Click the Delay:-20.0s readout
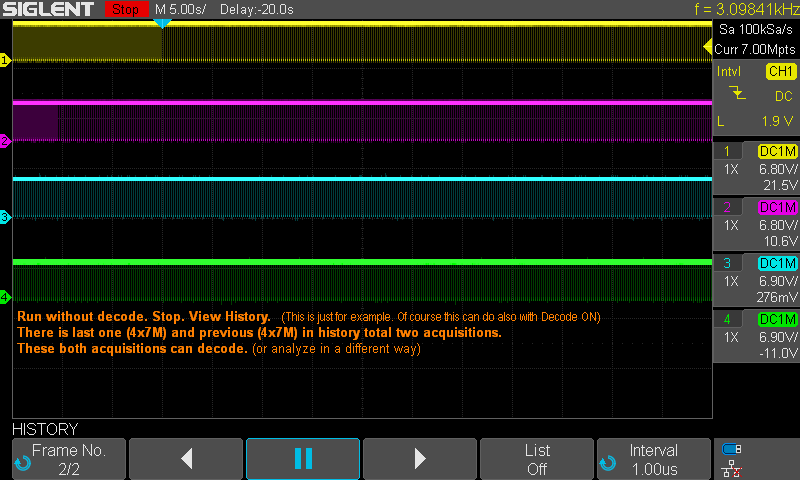 click(257, 9)
